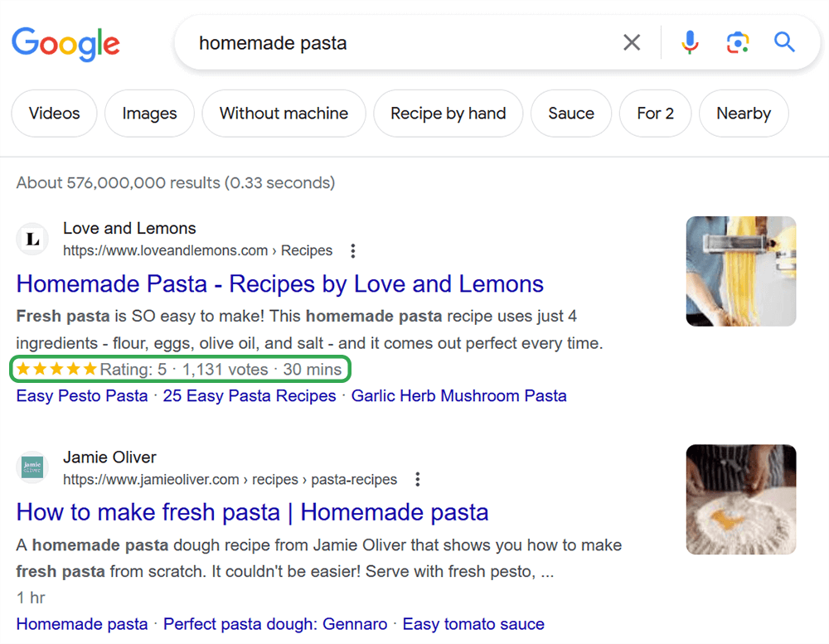Click the yellow fifth rating star
The image size is (829, 644).
click(x=90, y=368)
